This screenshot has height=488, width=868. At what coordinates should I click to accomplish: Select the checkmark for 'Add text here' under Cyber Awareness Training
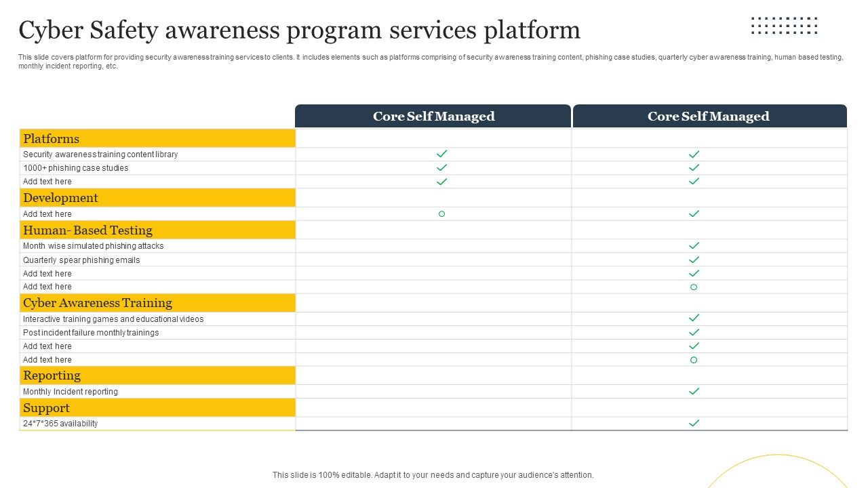(x=694, y=346)
